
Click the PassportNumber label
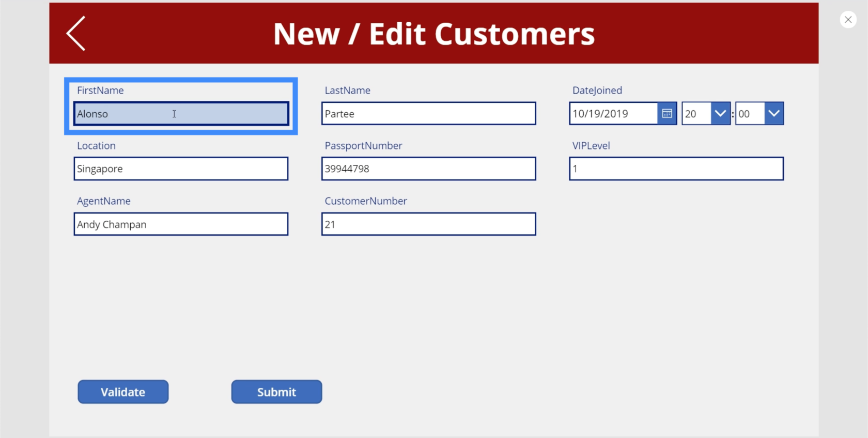364,146
